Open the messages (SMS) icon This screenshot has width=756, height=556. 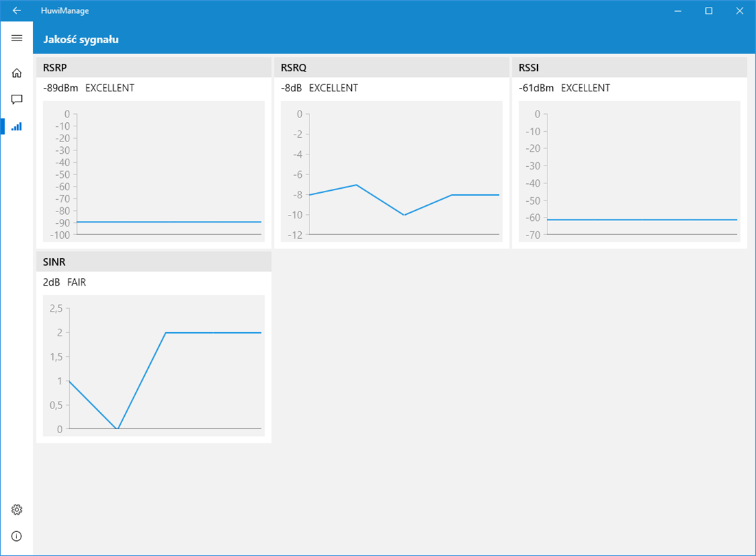(x=17, y=100)
